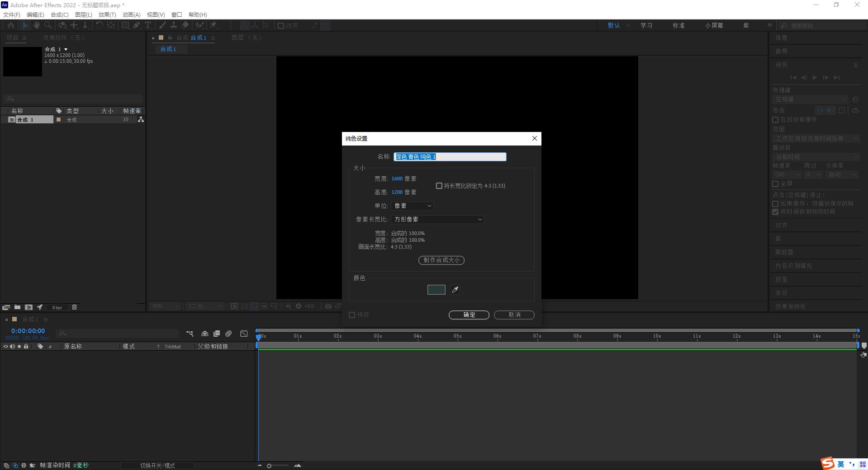Click the 名称 solid name input field
Viewport: 868px width, 470px height.
(450, 157)
